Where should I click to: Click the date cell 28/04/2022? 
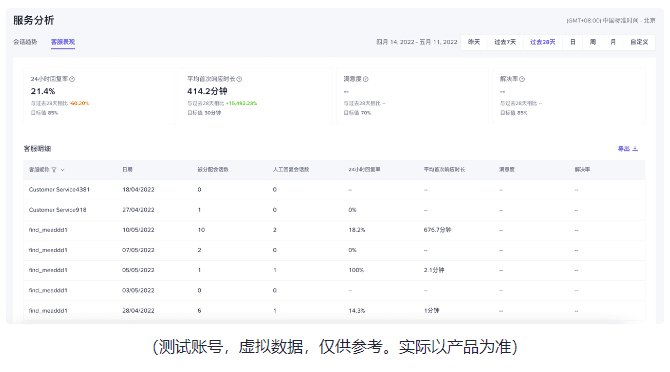coord(138,310)
